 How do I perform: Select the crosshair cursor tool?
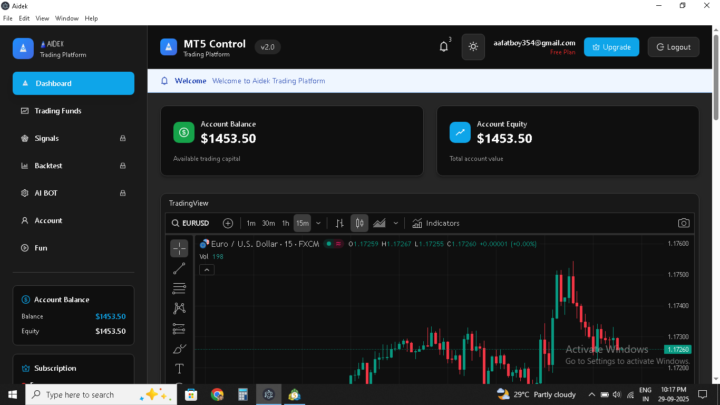[179, 248]
